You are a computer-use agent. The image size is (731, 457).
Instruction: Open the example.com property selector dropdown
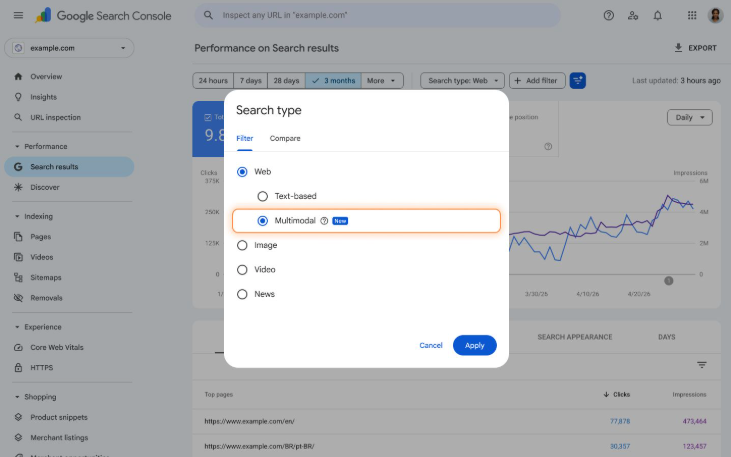pos(69,48)
